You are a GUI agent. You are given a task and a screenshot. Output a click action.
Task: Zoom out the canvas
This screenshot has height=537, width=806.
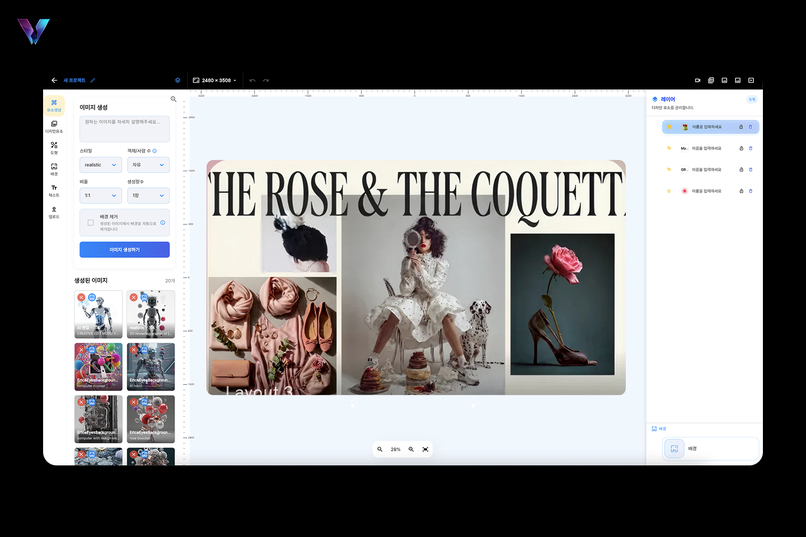[x=380, y=449]
